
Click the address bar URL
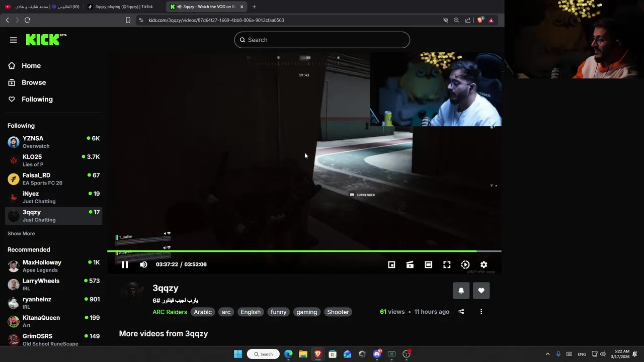[x=216, y=20]
